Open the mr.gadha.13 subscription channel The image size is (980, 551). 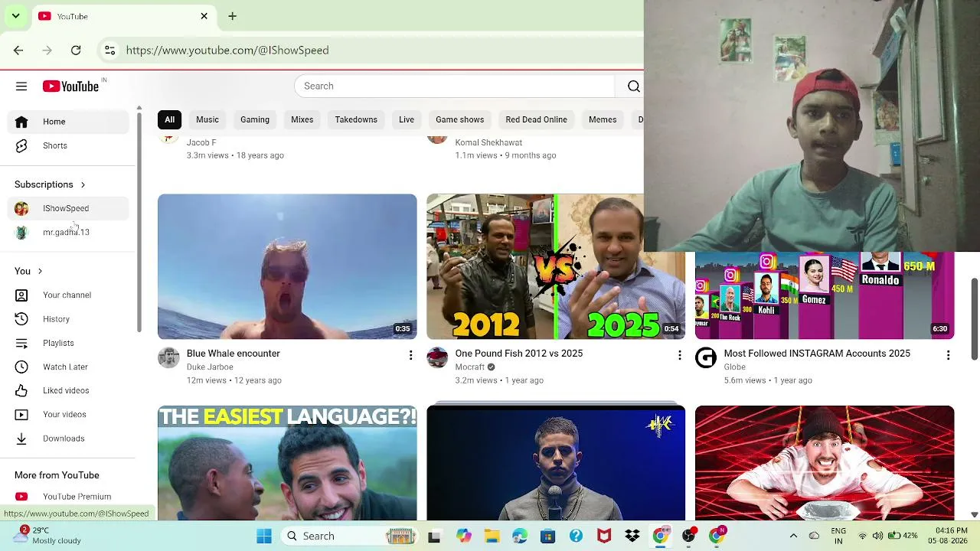pyautogui.click(x=69, y=232)
